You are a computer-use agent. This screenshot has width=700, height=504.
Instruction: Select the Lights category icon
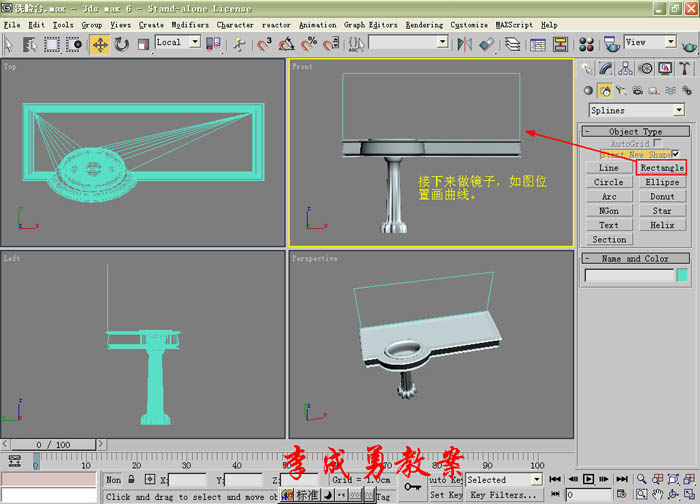click(621, 91)
